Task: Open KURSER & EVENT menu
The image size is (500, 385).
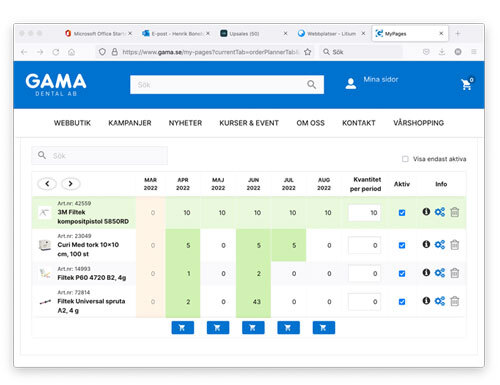Action: (x=249, y=123)
